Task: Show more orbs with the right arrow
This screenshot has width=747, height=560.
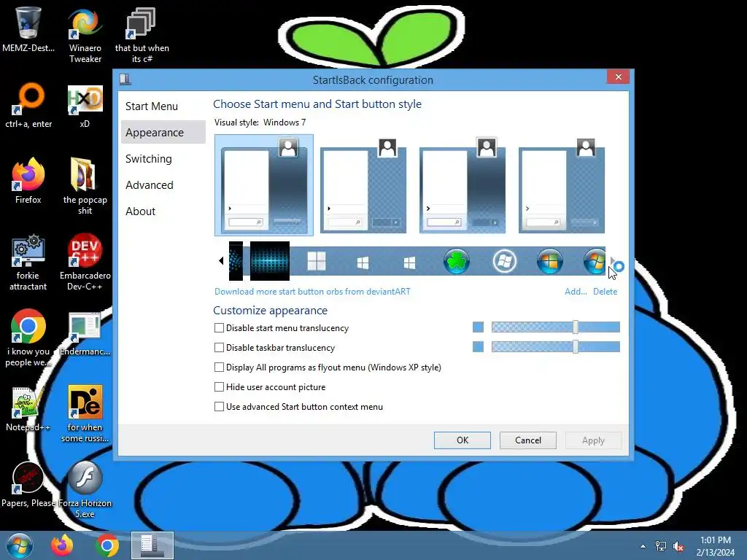Action: [612, 260]
